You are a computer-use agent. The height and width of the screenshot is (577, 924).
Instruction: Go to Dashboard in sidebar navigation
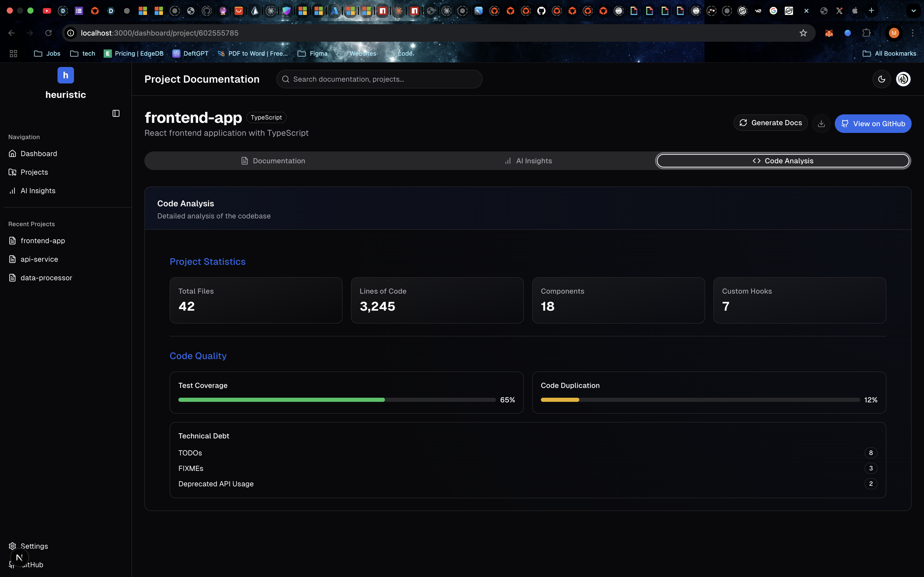(39, 154)
